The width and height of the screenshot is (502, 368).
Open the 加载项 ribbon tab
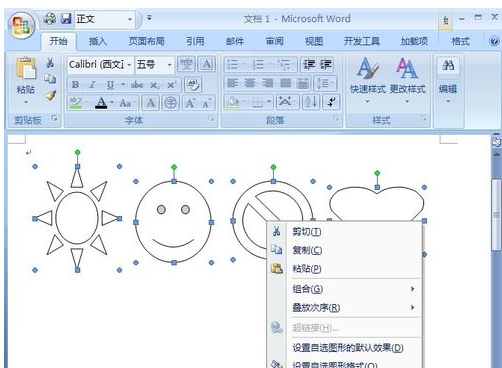click(x=414, y=41)
